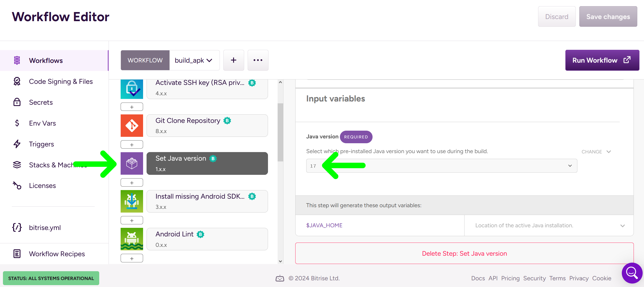The height and width of the screenshot is (287, 644).
Task: Add step after Set Java version
Action: pyautogui.click(x=132, y=183)
